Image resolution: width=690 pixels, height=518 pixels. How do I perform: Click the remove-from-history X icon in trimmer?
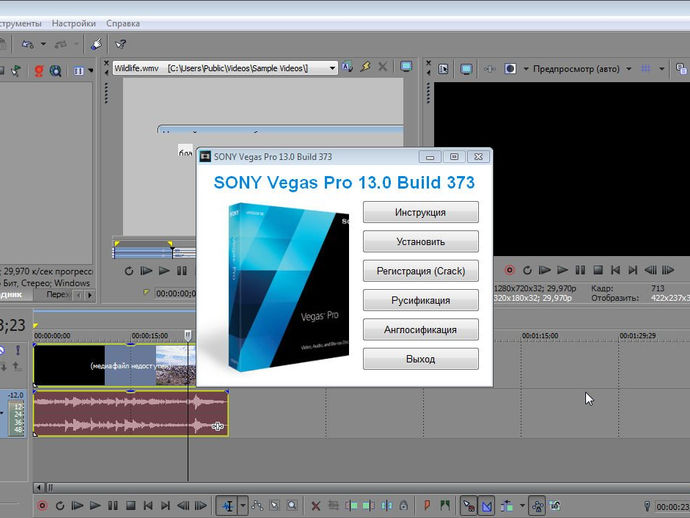pos(383,67)
